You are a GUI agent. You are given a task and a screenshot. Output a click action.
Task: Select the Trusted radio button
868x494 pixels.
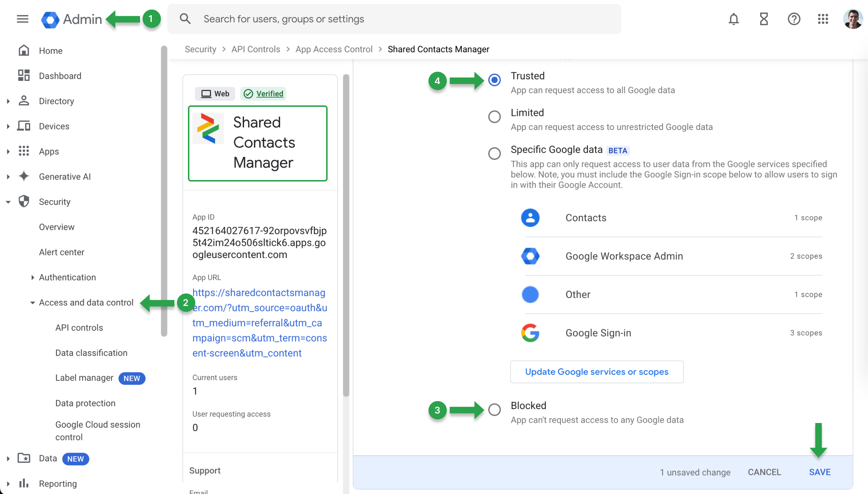(x=494, y=80)
